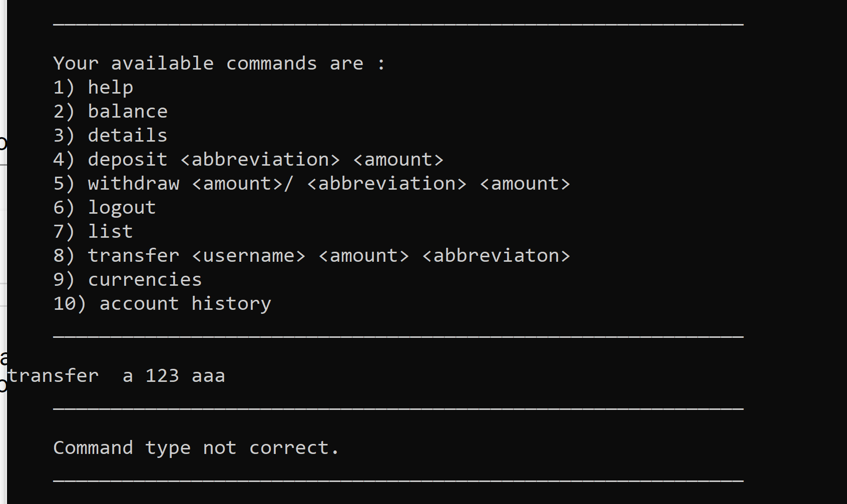The image size is (847, 504).
Task: Click the <username> placeholder in transfer line
Action: click(248, 256)
